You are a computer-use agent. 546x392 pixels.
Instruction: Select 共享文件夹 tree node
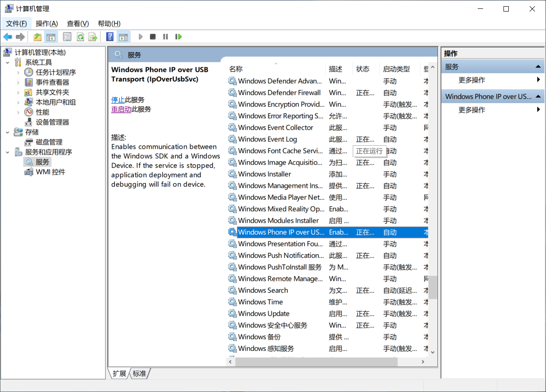coord(52,92)
